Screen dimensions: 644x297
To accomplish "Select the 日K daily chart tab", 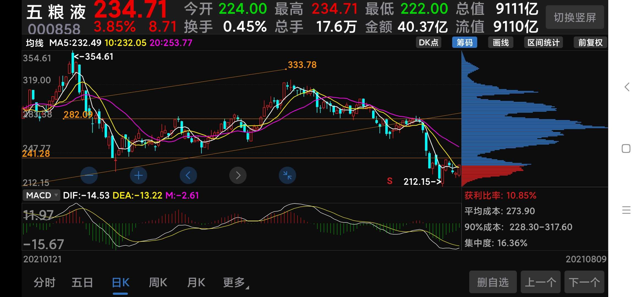I will [x=121, y=282].
